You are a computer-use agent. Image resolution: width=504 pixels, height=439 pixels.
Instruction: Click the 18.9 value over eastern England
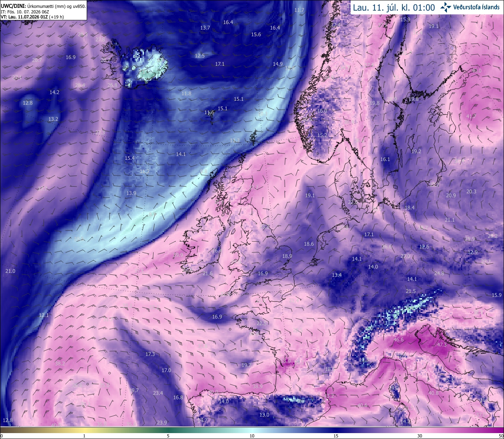[287, 256]
